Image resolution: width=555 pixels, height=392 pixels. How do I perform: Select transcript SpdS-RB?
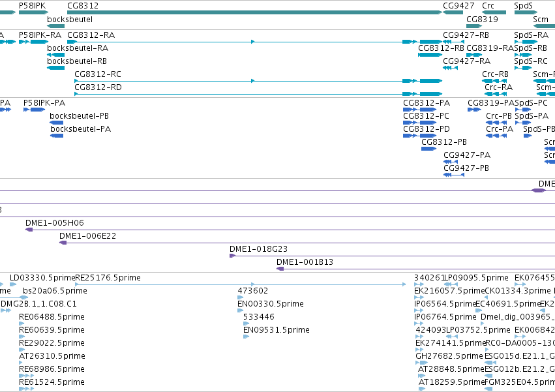[531, 48]
